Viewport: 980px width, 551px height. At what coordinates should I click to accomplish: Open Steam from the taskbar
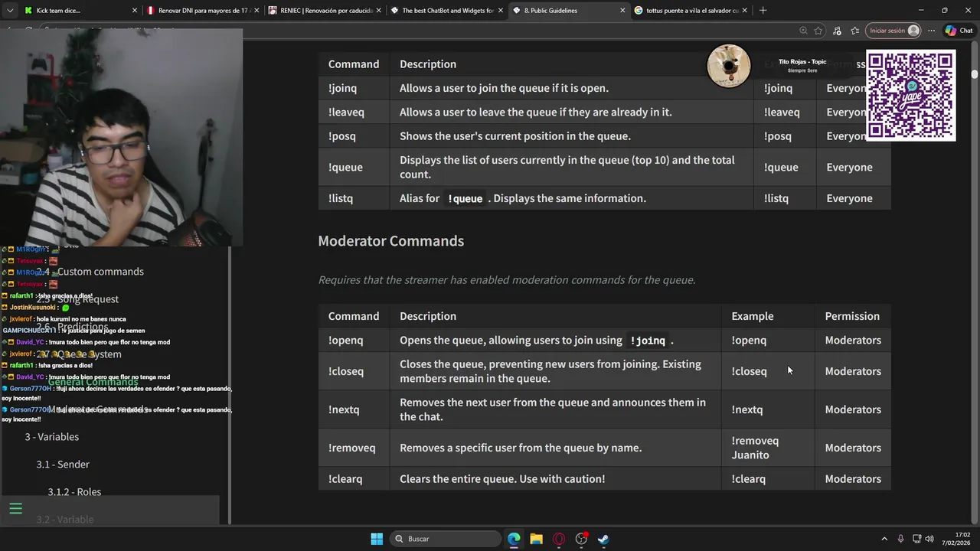(x=603, y=539)
